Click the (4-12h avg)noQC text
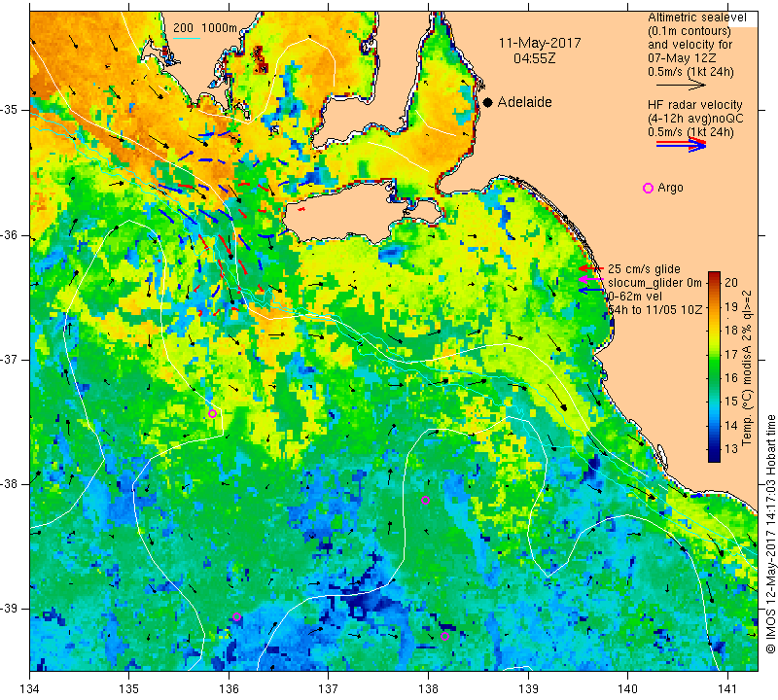The height and width of the screenshot is (700, 778). pyautogui.click(x=695, y=119)
